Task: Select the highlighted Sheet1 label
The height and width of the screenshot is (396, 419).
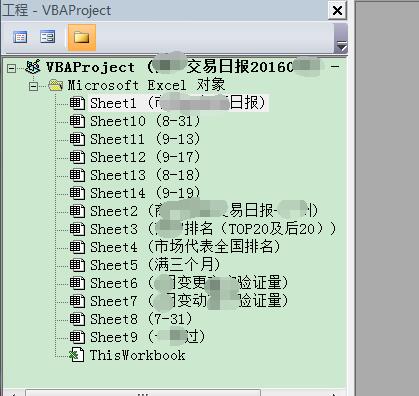Action: click(178, 103)
